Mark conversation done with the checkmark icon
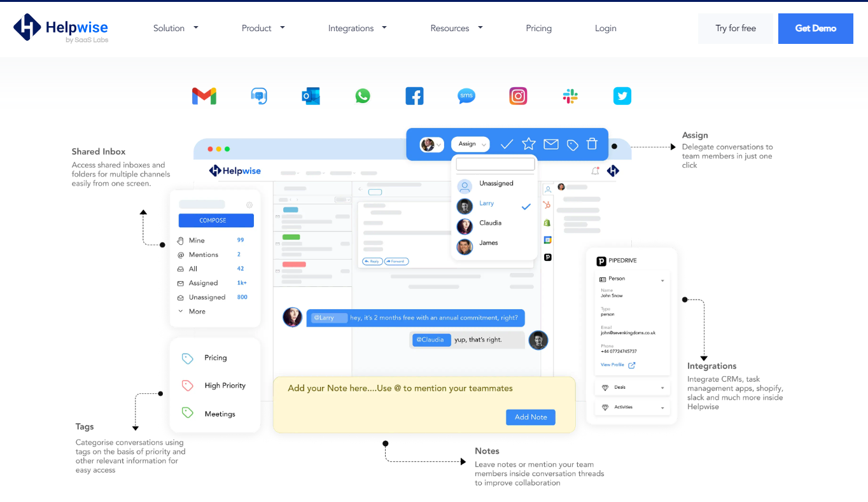The image size is (868, 502). point(507,144)
